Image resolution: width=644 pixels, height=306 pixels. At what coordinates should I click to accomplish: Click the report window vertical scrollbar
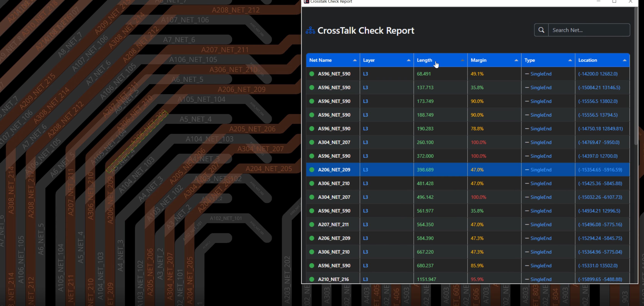(x=636, y=76)
